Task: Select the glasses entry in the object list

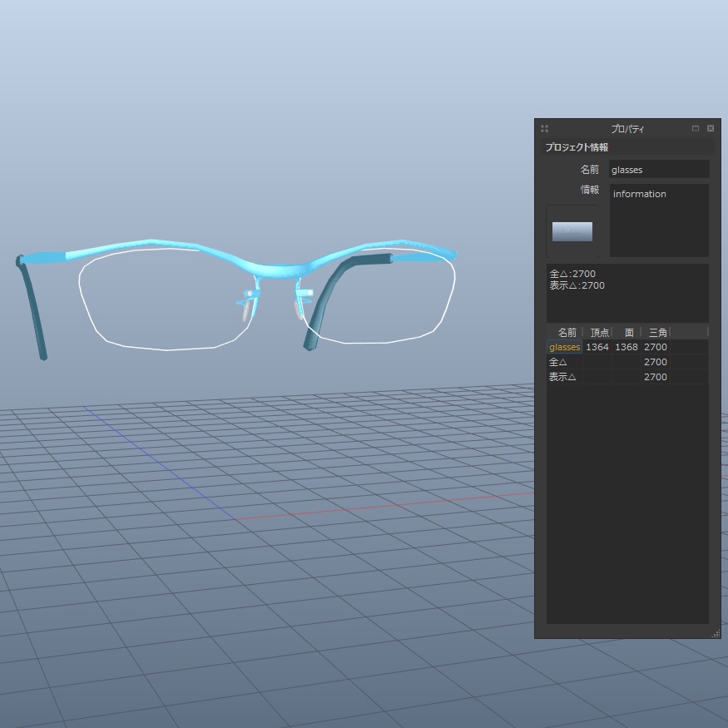Action: [x=563, y=347]
